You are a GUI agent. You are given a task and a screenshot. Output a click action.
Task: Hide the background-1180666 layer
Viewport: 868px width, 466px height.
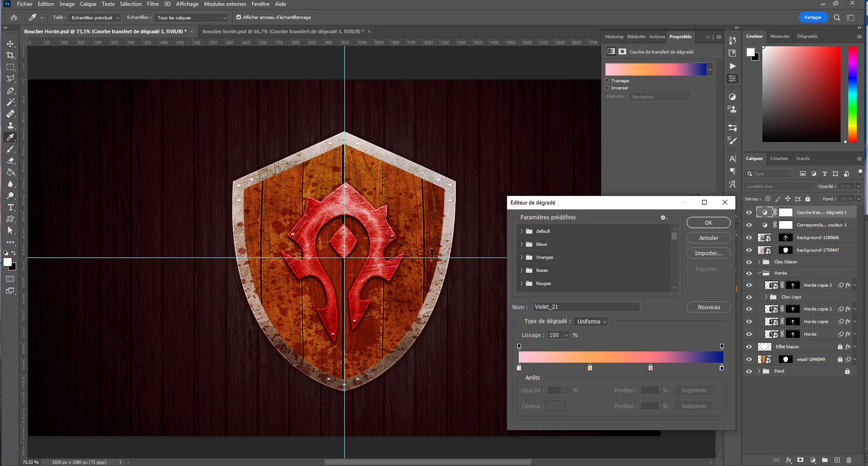point(749,238)
